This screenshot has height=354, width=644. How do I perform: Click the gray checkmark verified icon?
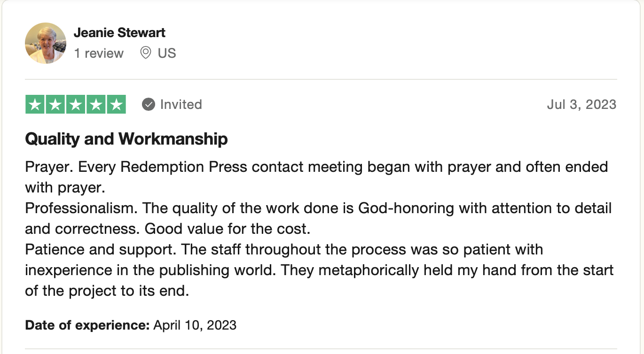point(149,104)
